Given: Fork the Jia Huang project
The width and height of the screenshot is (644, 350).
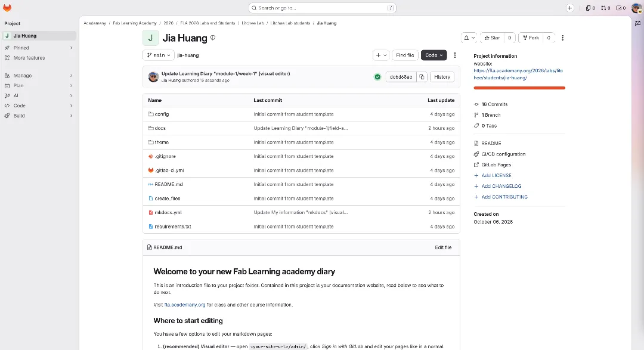Looking at the screenshot, I should point(531,38).
